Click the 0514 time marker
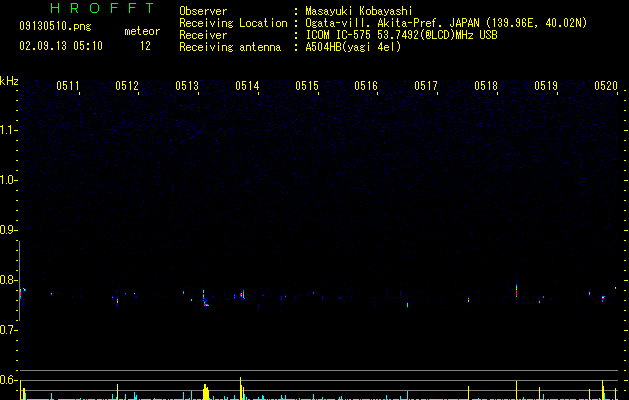Viewport: 629px width, 400px height. click(247, 85)
